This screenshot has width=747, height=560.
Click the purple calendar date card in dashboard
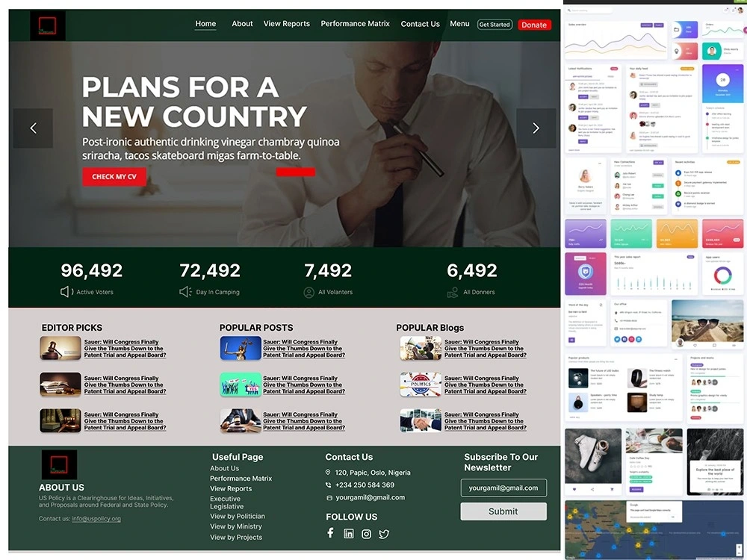pos(722,84)
